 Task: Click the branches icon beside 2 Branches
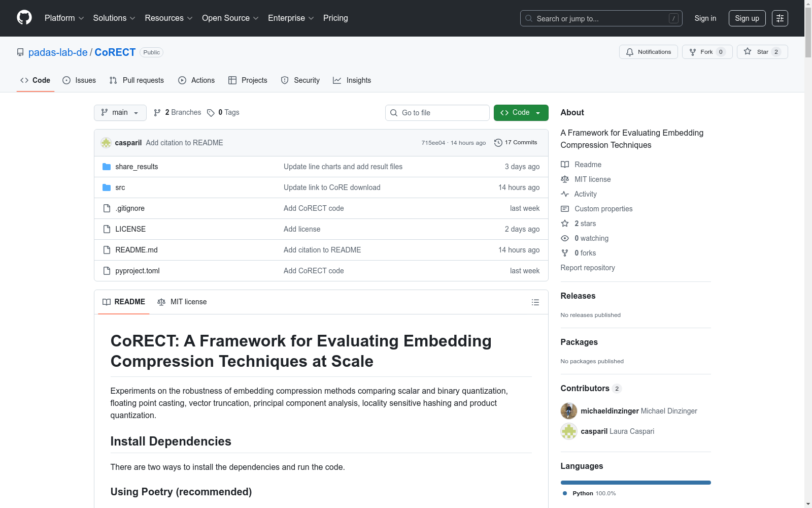(157, 113)
